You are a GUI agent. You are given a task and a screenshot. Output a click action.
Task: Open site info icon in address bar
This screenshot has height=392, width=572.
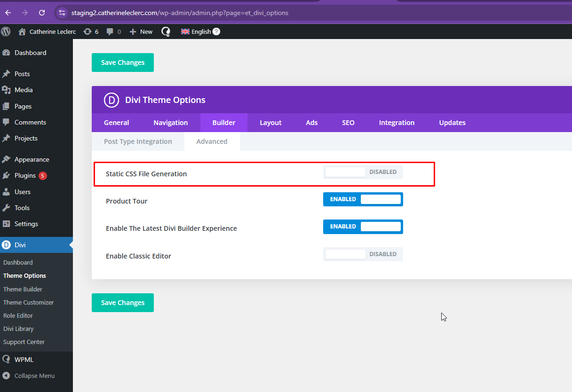pos(63,13)
